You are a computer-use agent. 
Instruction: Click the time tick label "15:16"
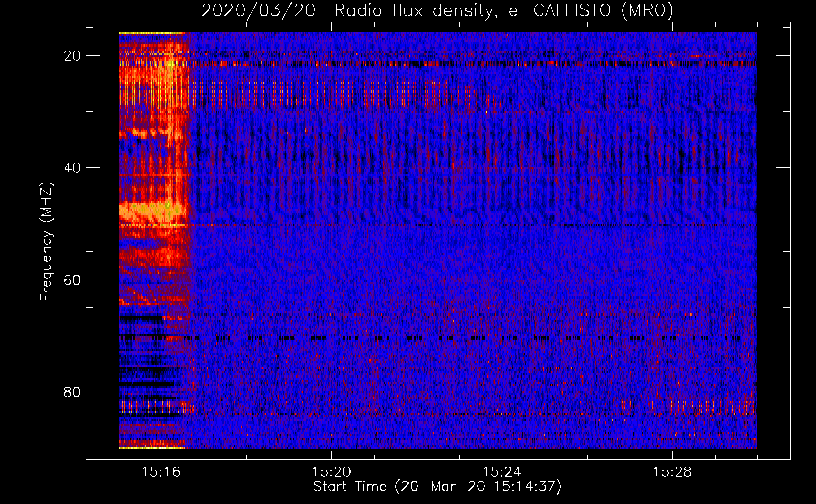coord(161,472)
